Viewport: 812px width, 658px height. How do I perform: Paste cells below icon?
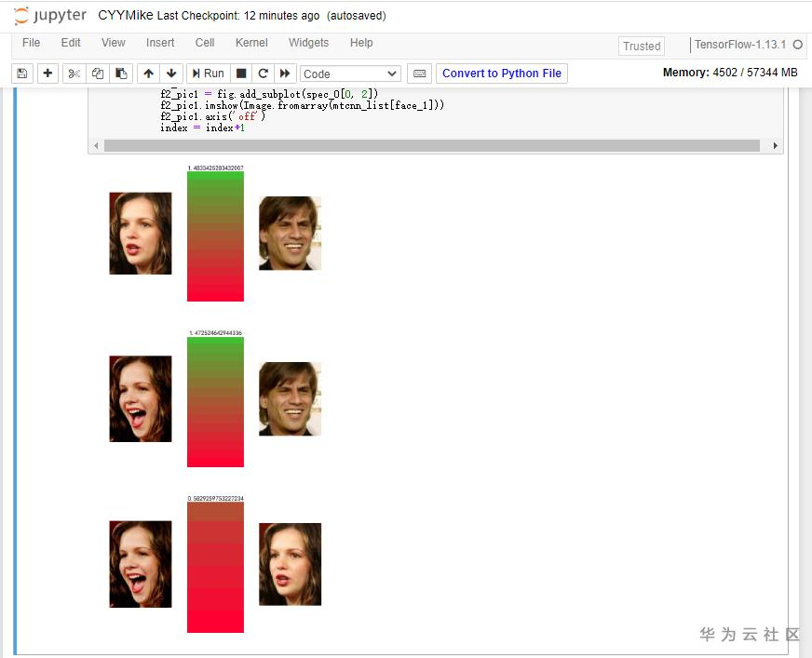(x=121, y=74)
